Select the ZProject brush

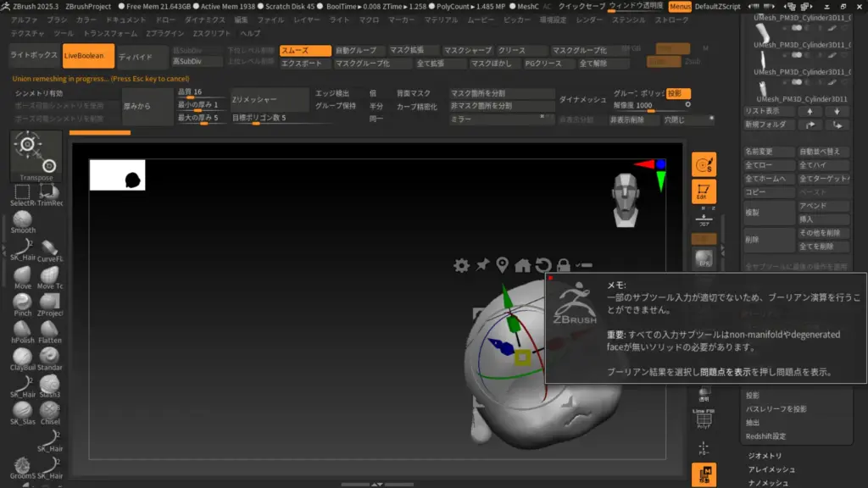point(49,305)
